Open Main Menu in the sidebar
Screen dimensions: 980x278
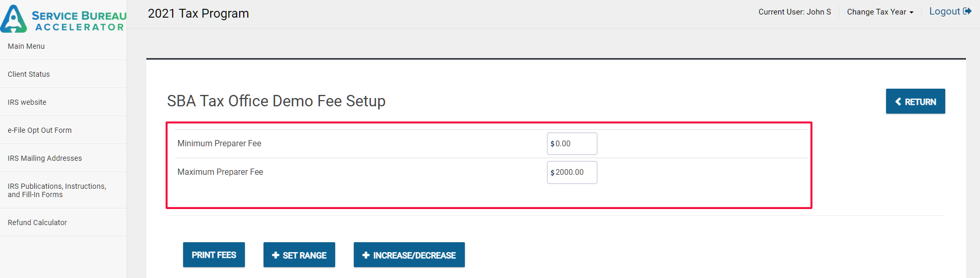coord(26,46)
